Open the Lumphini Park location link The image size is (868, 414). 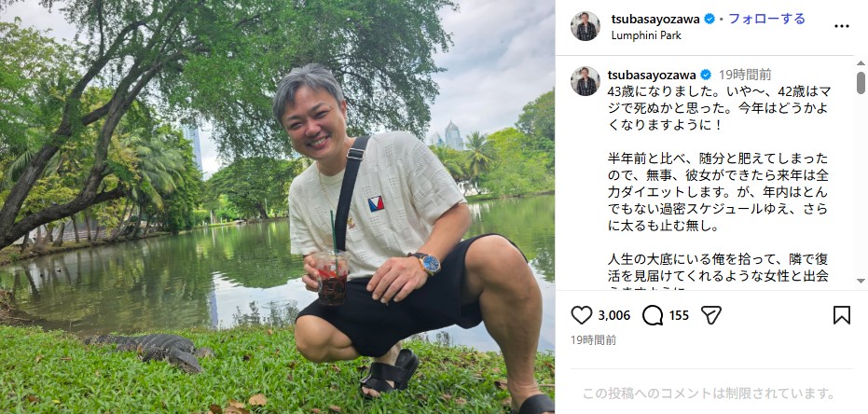click(646, 35)
